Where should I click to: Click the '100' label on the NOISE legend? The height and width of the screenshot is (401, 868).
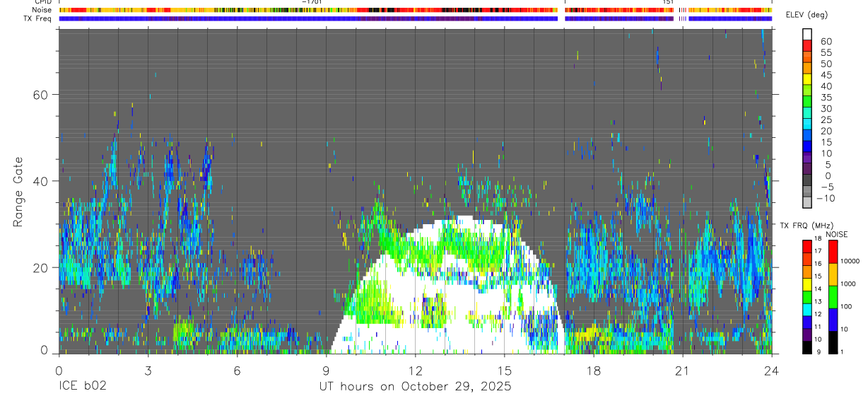tap(847, 306)
